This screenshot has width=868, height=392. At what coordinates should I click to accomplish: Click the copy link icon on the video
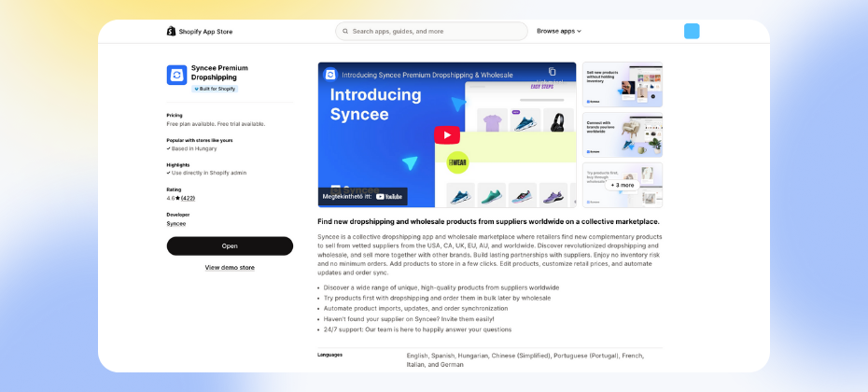point(552,72)
